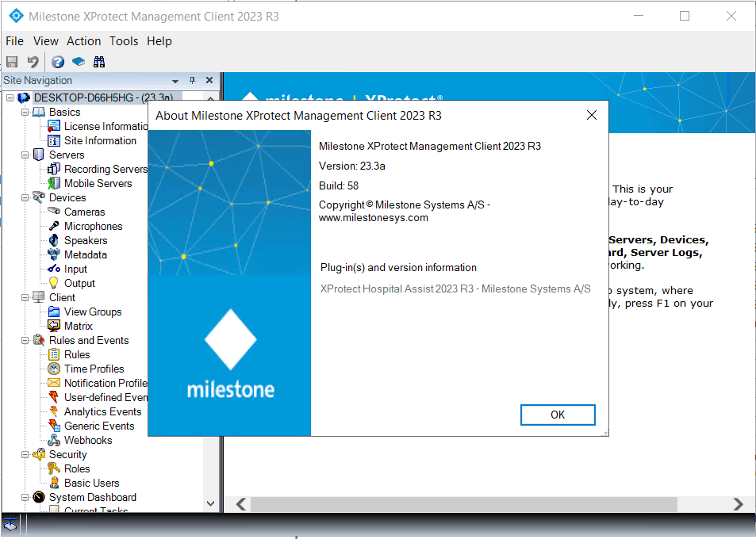Click OK in the About dialog

pos(557,415)
